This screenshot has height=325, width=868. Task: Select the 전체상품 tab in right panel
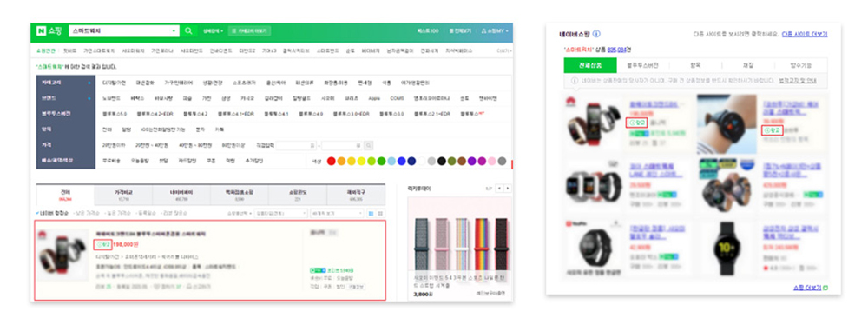590,65
